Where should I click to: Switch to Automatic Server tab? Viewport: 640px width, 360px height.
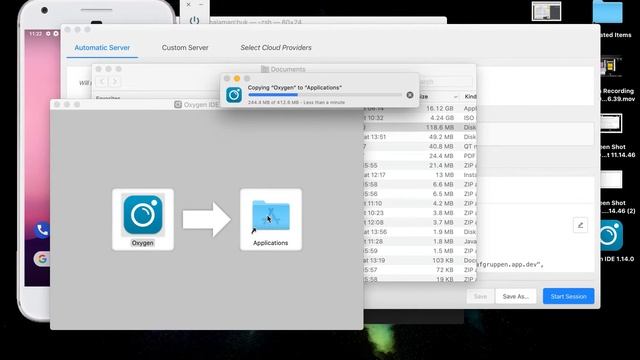tap(102, 48)
